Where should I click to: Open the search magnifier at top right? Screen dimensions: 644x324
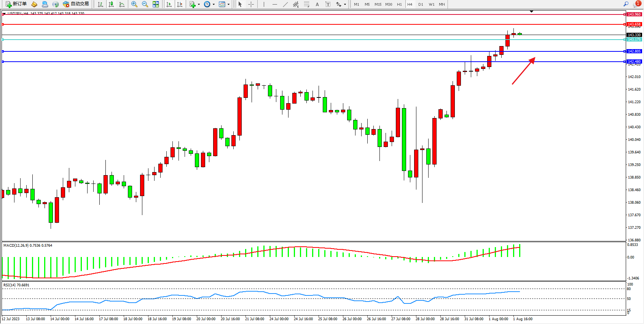[626, 4]
